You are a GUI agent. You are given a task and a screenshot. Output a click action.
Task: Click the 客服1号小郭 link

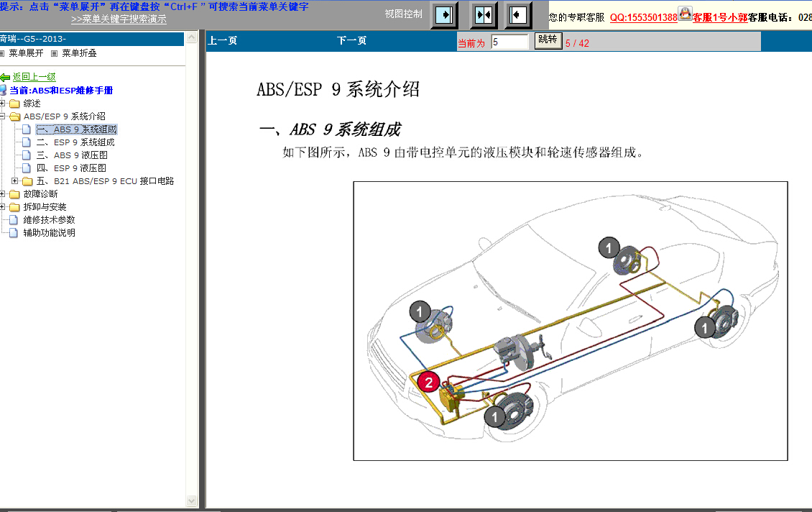tap(720, 17)
